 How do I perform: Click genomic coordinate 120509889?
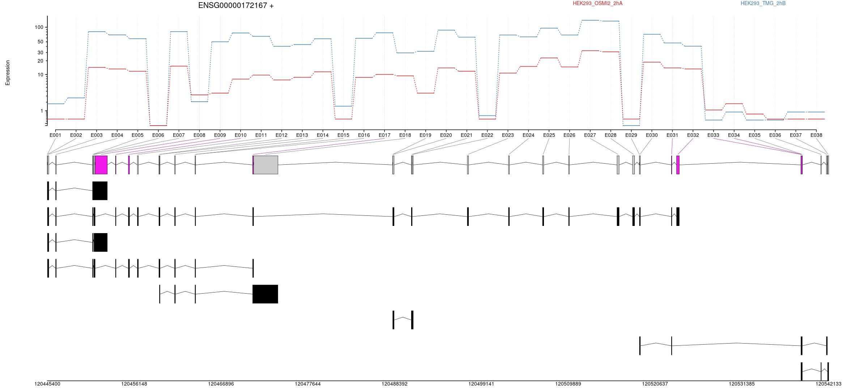568,384
